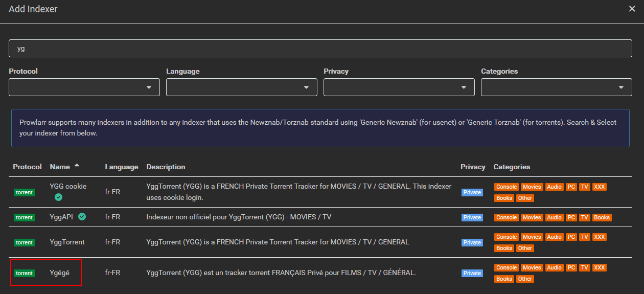Select the YGG cookie indexer row
Viewport: 644px width, 294px height.
tap(68, 187)
